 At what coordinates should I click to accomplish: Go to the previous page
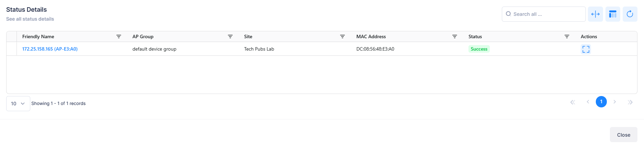coord(588,102)
